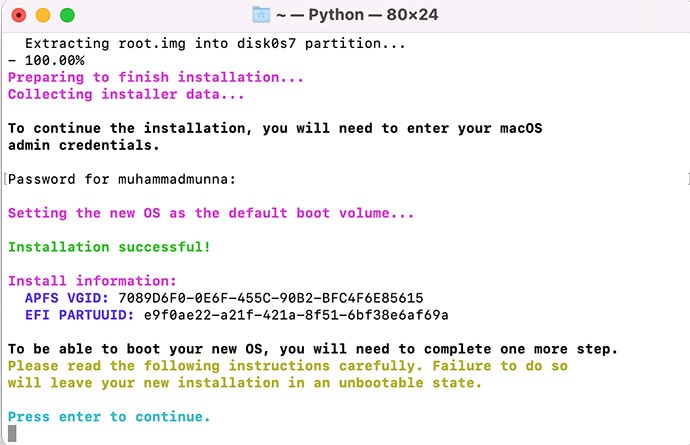Click the "Preparing to finish installation..." line

155,77
